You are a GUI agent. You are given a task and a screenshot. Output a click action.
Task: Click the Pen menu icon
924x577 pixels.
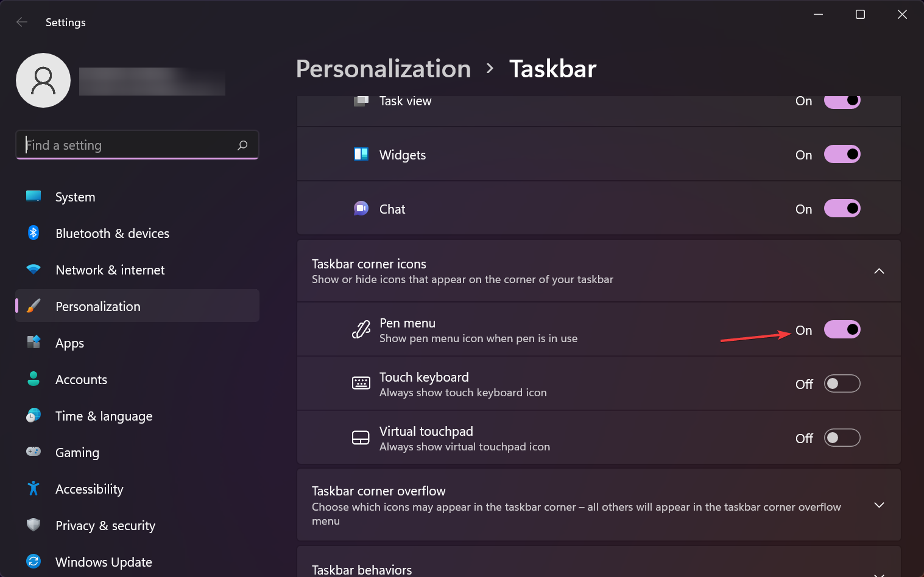coord(361,329)
